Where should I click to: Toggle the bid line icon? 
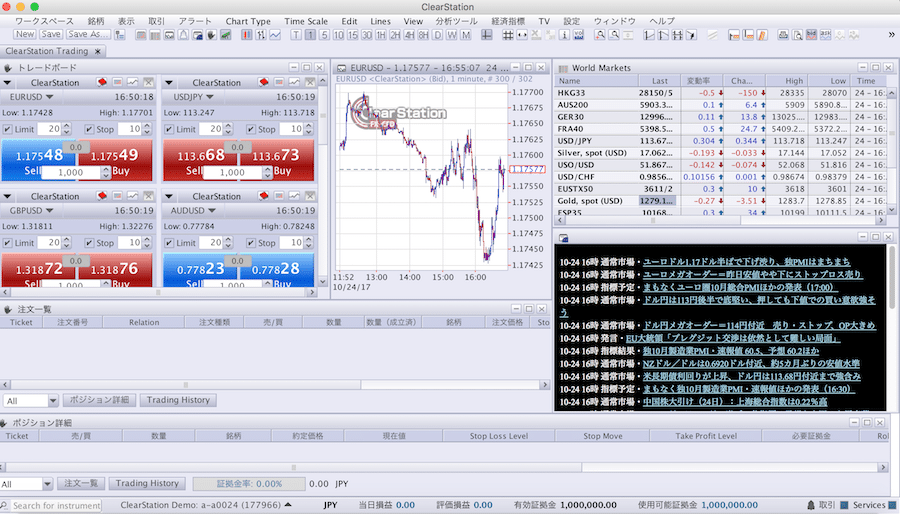click(x=811, y=35)
